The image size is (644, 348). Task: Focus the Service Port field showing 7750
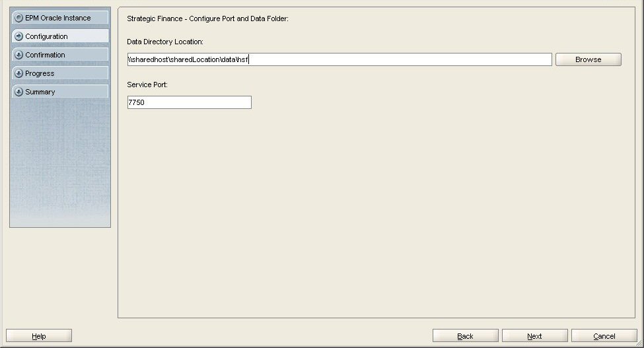pyautogui.click(x=190, y=102)
